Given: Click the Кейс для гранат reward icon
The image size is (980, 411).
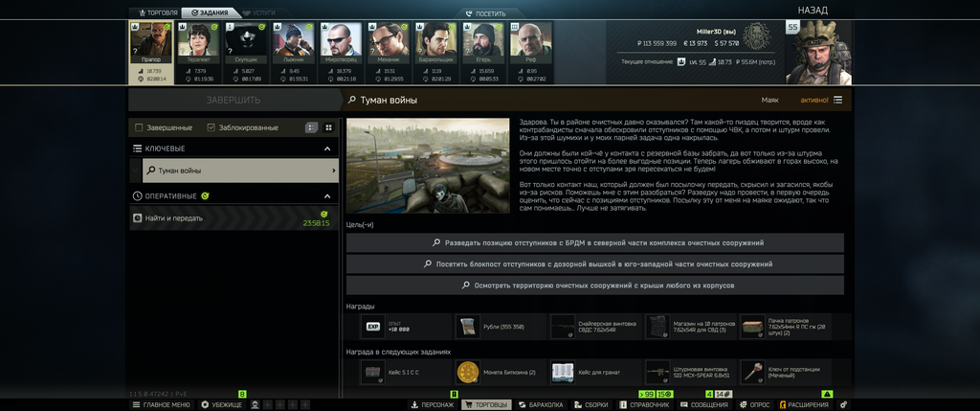Looking at the screenshot, I should point(563,373).
